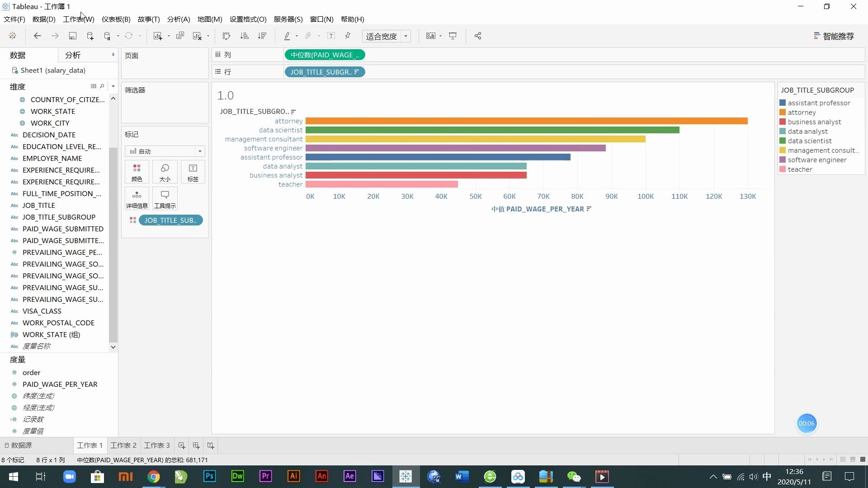Screen dimensions: 868x488
Task: Open the Color marks card
Action: [x=137, y=172]
